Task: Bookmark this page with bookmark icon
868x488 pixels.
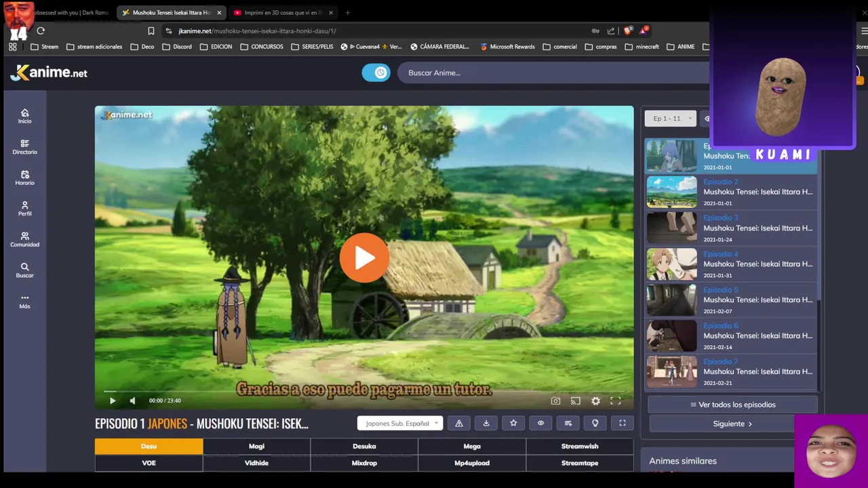Action: click(151, 30)
